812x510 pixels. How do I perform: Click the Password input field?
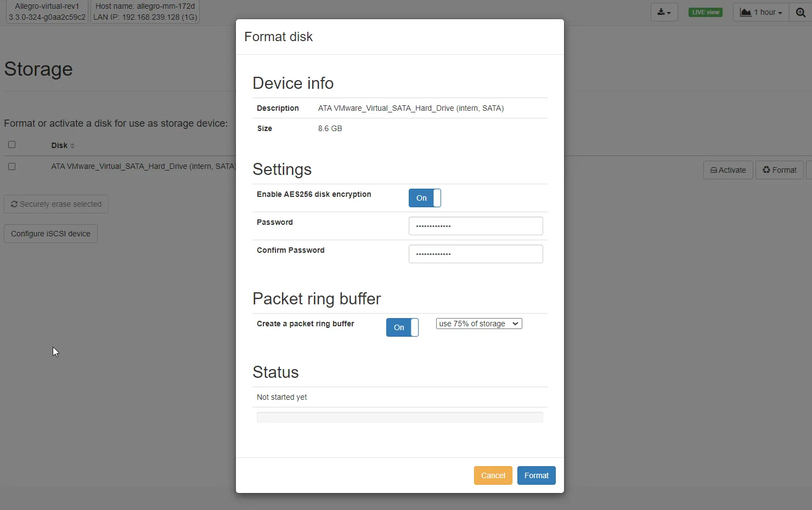click(x=476, y=226)
